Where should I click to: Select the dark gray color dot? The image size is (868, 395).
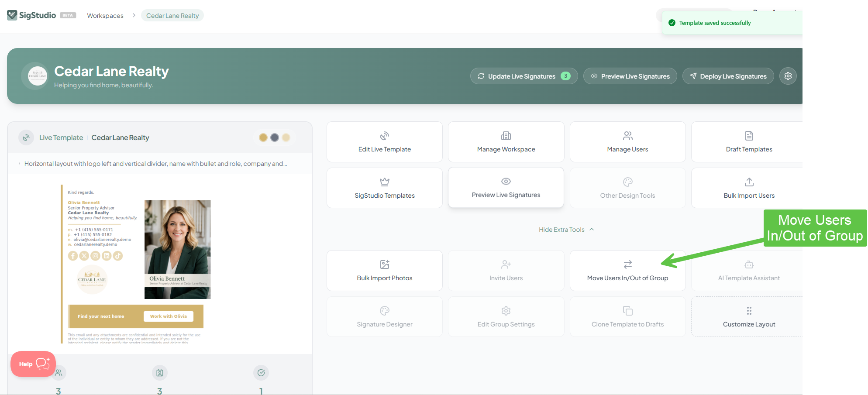[x=275, y=137]
